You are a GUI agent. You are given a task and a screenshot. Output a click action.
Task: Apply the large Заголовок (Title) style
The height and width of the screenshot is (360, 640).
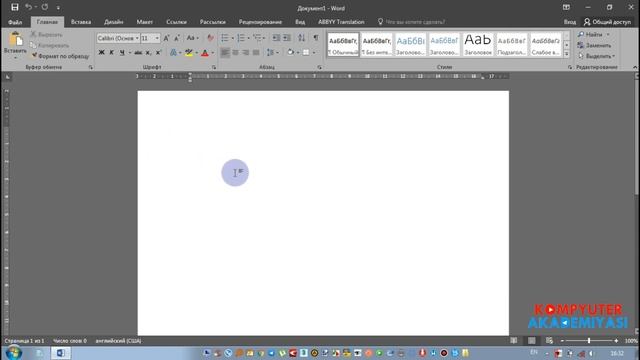[x=478, y=44]
